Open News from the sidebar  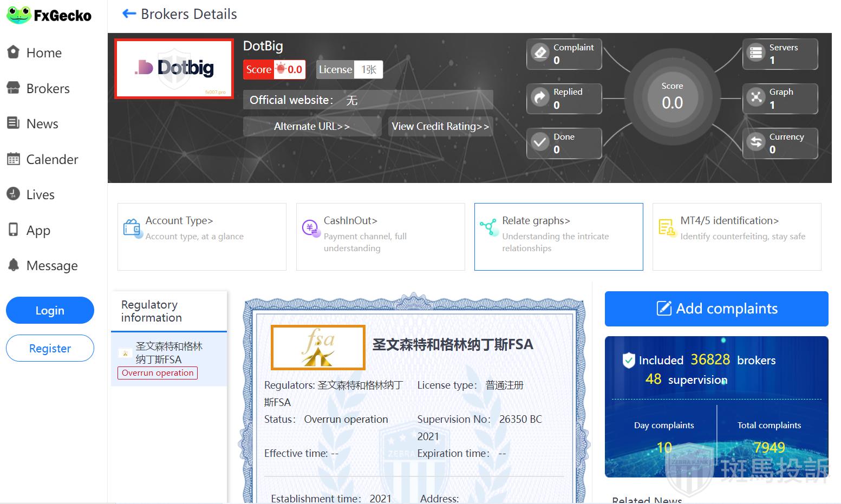click(42, 124)
